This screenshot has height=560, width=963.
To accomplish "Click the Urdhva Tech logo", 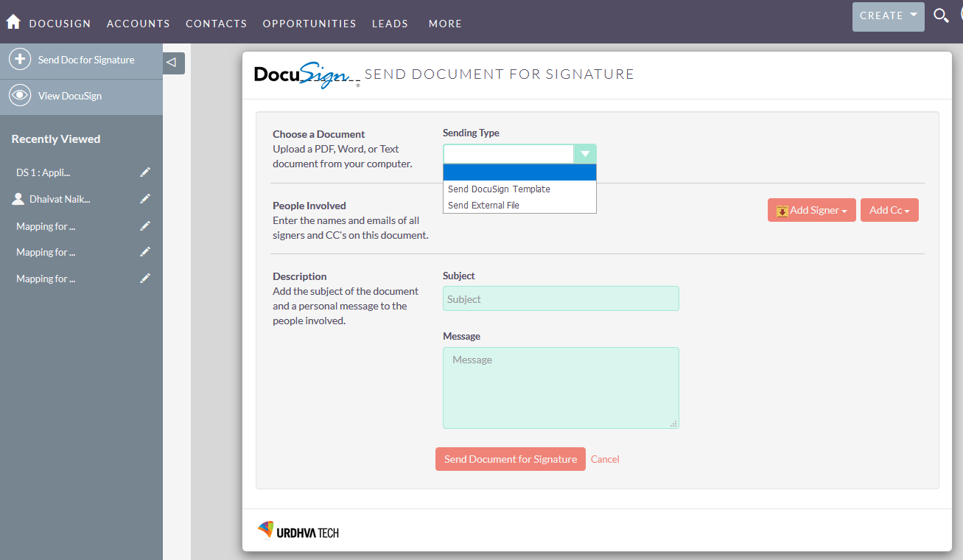I will tap(298, 531).
